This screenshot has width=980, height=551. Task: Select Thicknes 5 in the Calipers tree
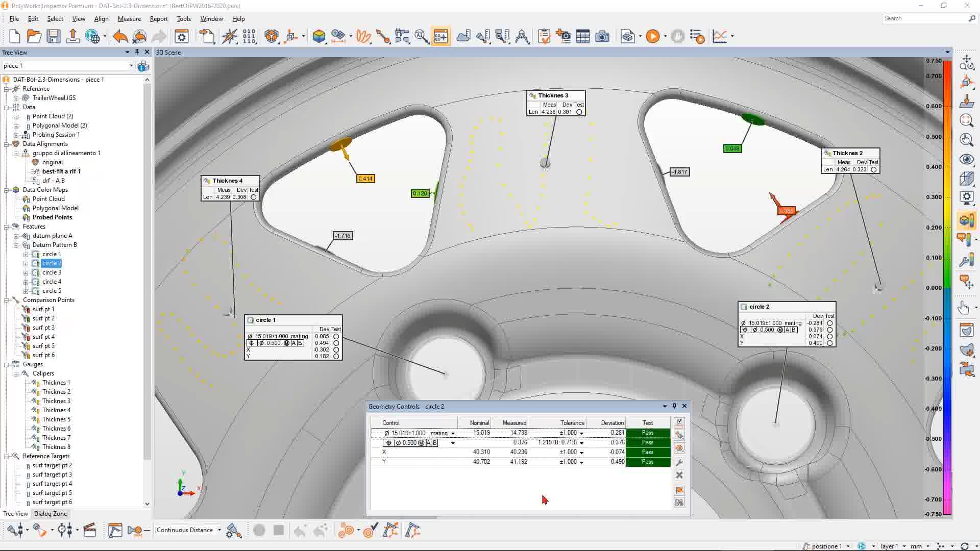click(56, 419)
